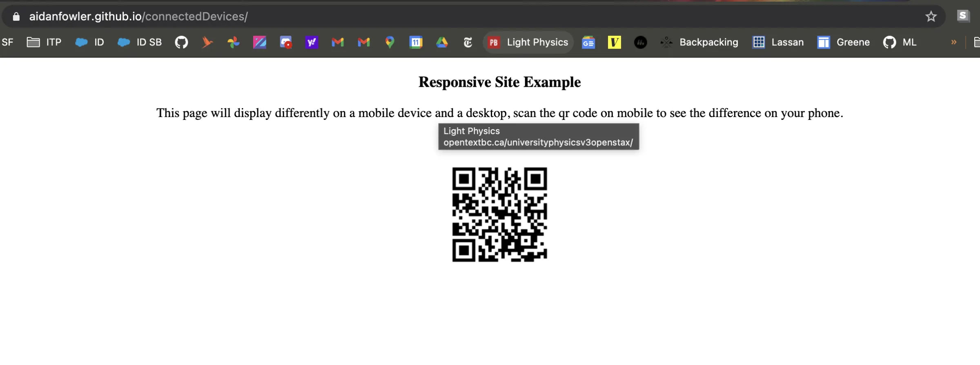This screenshot has width=980, height=365.
Task: Open the ITP bookmarks folder
Action: tap(44, 42)
